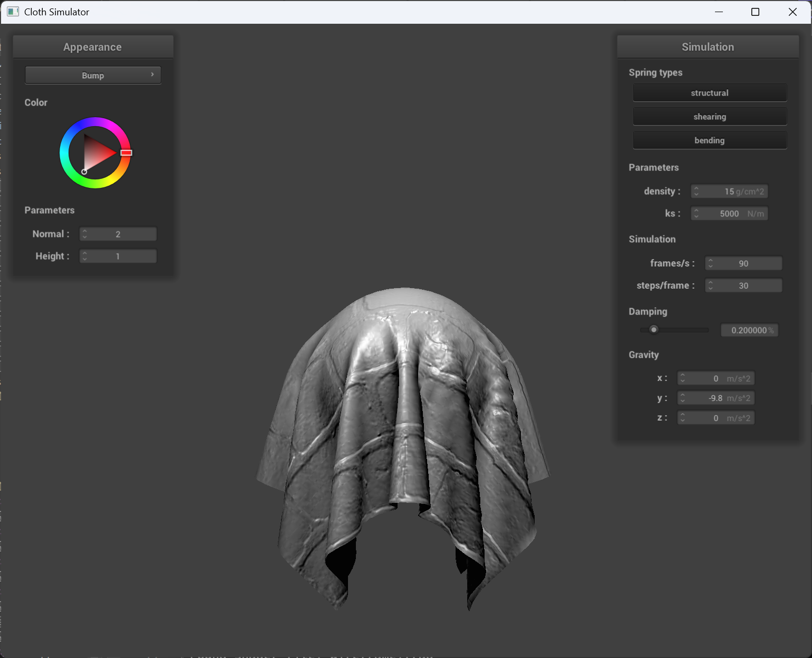
Task: Click the Gravity x spinner arrows
Action: pyautogui.click(x=683, y=378)
